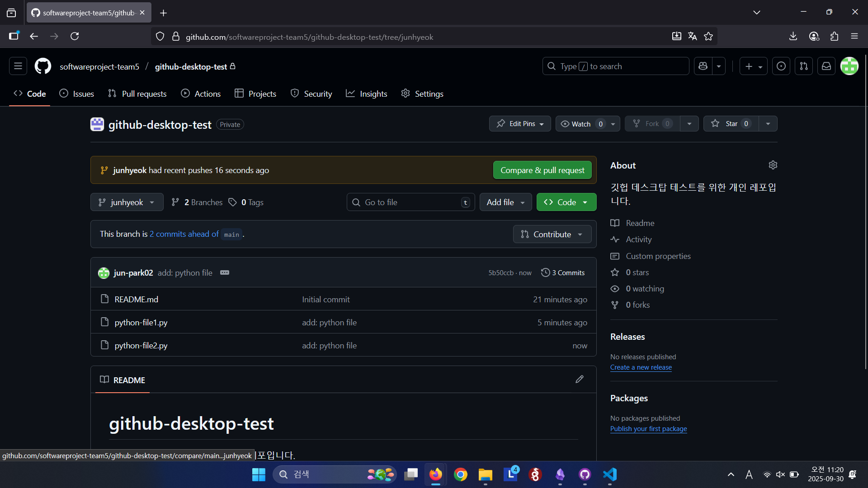The height and width of the screenshot is (488, 868).
Task: Open python-file1.py file
Action: click(x=141, y=323)
